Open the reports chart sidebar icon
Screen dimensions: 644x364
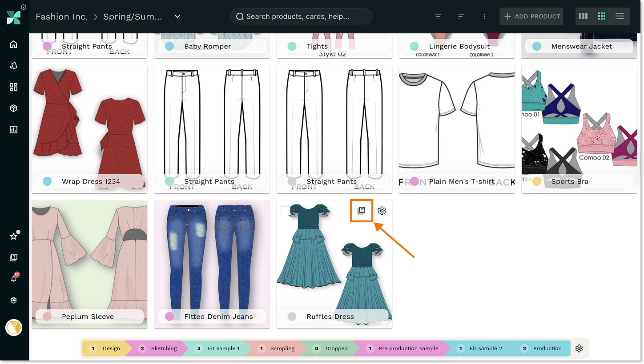pyautogui.click(x=14, y=130)
